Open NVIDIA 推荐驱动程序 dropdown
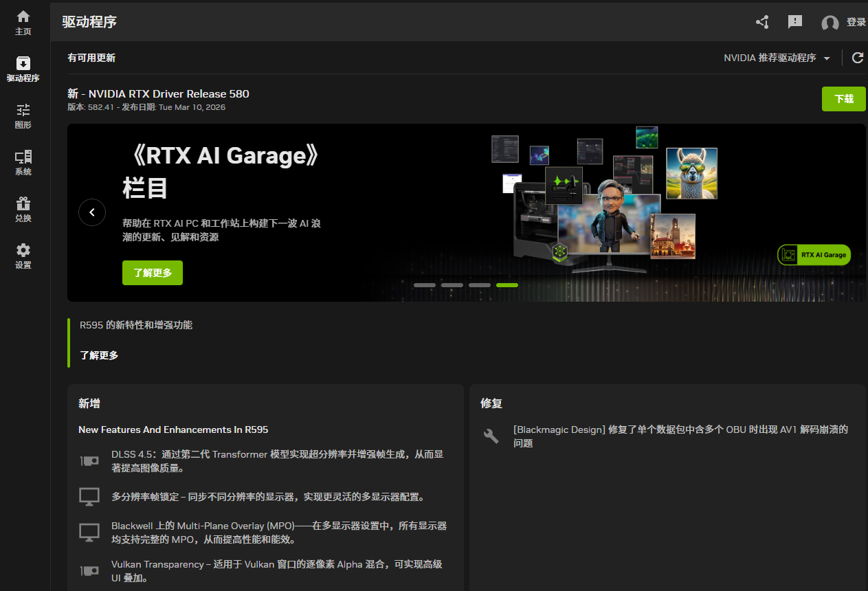Screen dimensions: 868x591 tap(777, 58)
